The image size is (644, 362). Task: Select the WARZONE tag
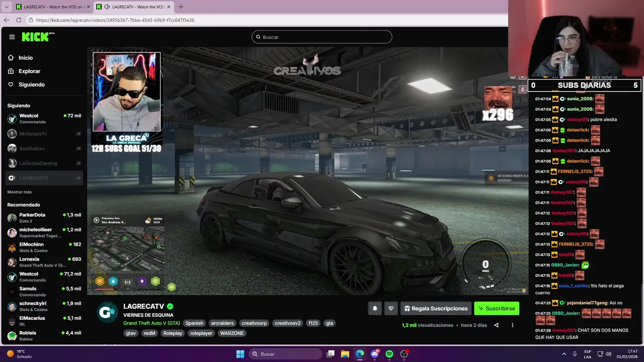click(x=232, y=333)
